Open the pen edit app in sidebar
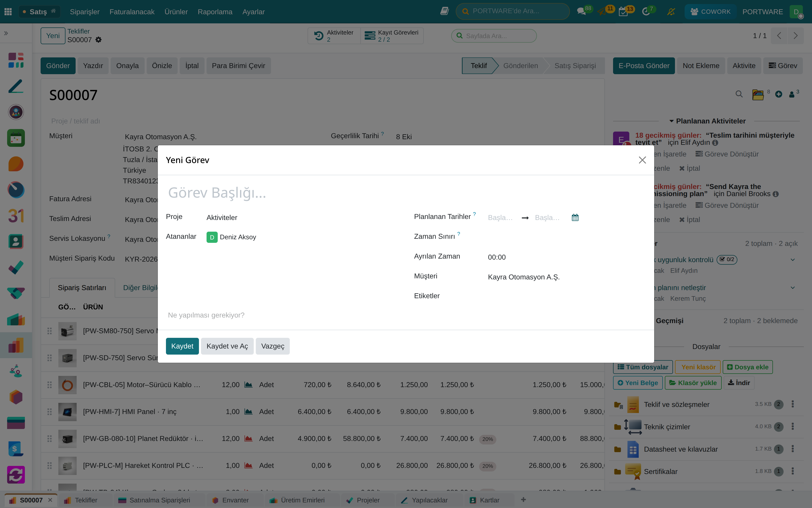The image size is (812, 508). point(16,86)
